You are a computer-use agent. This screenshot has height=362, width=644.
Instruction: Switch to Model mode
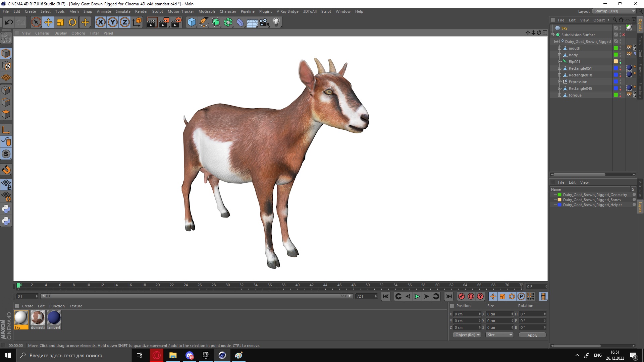click(6, 53)
